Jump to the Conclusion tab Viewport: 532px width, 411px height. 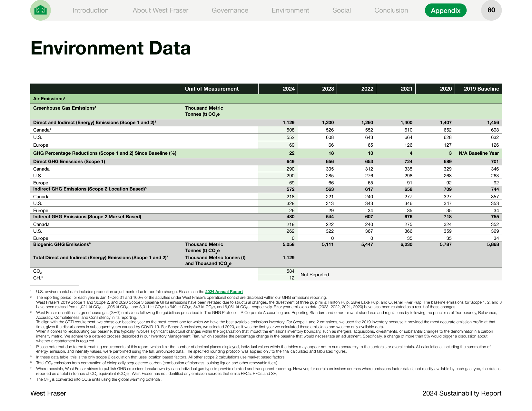pyautogui.click(x=391, y=10)
